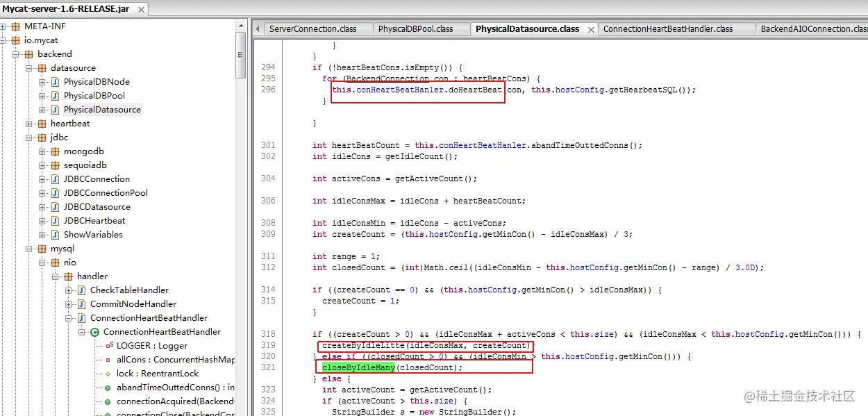Image resolution: width=868 pixels, height=416 pixels.
Task: Click the datasource package icon
Action: (x=42, y=68)
